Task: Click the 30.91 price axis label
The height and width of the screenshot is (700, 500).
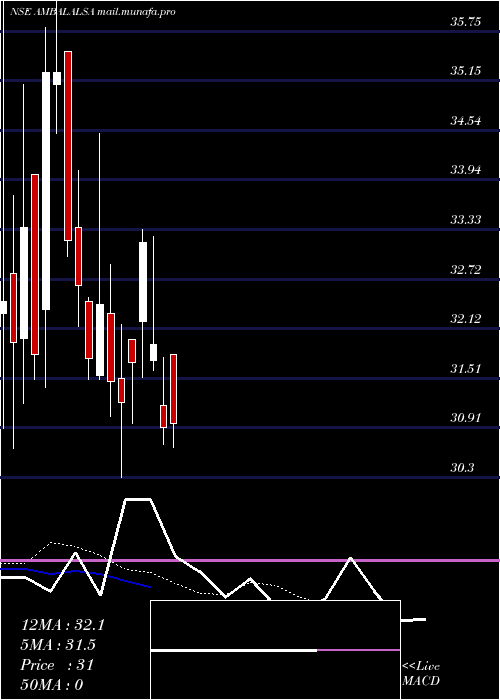Action: pos(466,418)
